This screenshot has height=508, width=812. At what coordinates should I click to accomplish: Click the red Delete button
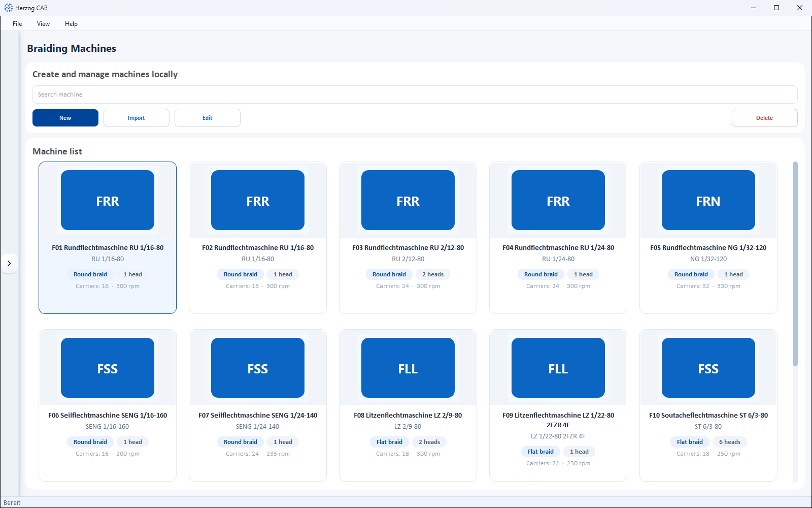(764, 118)
